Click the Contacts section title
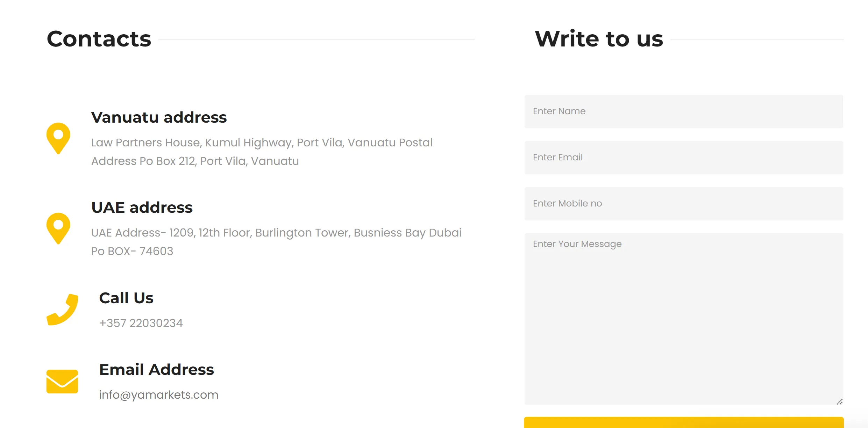This screenshot has height=428, width=868. point(99,38)
